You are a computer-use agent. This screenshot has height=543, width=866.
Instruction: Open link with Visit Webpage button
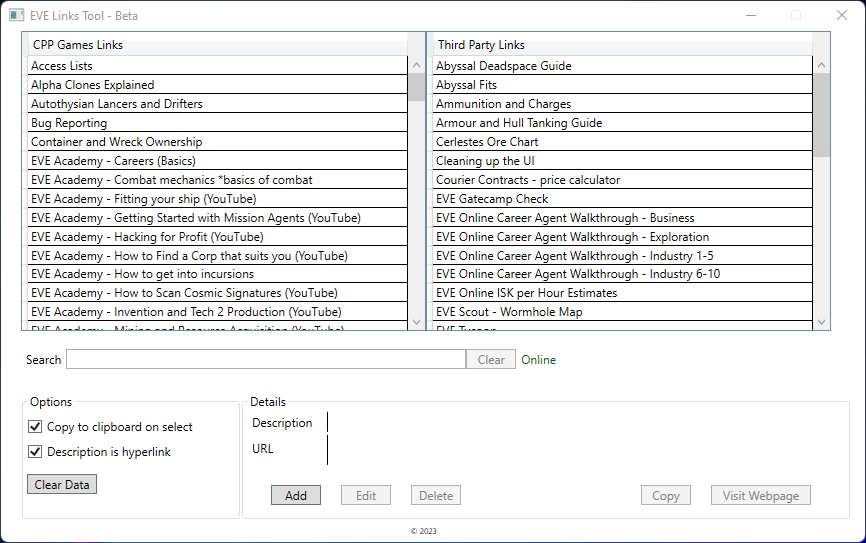point(761,495)
